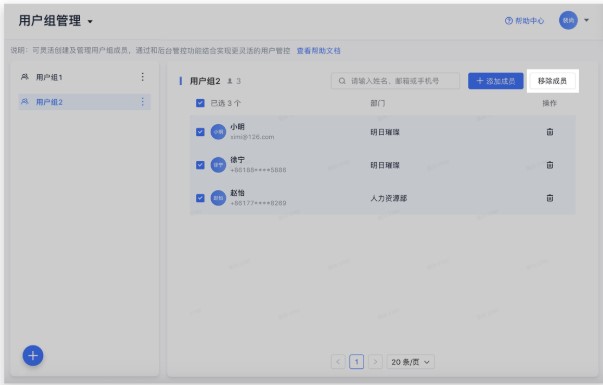Viewport: 603px width, 385px height.
Task: Click 小明's 明日璀璨 department cell
Action: pos(385,132)
